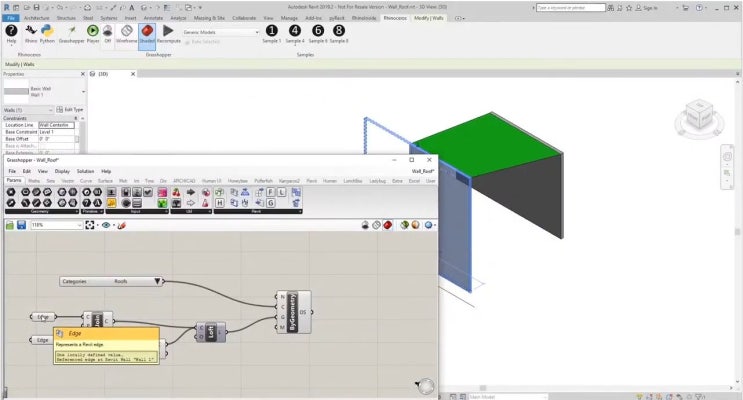Viewport: 743px width, 400px height.
Task: Toggle the Shaded preview mode
Action: pos(147,34)
